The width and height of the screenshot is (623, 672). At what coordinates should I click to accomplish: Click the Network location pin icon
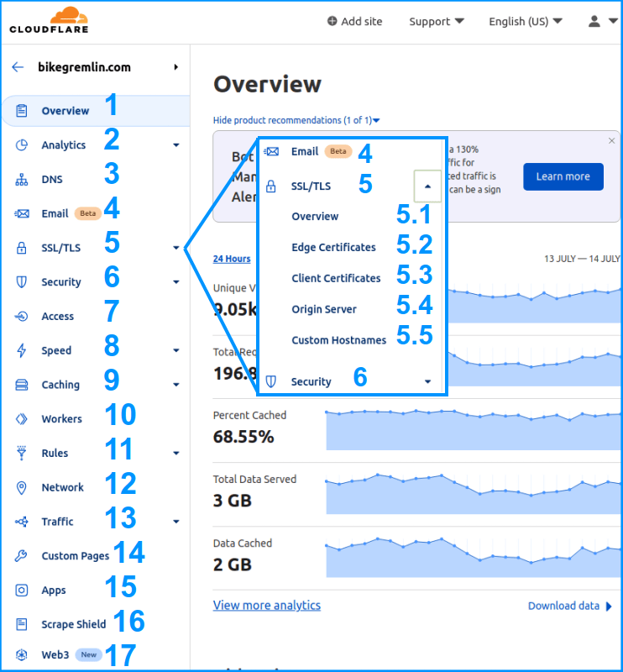(22, 488)
